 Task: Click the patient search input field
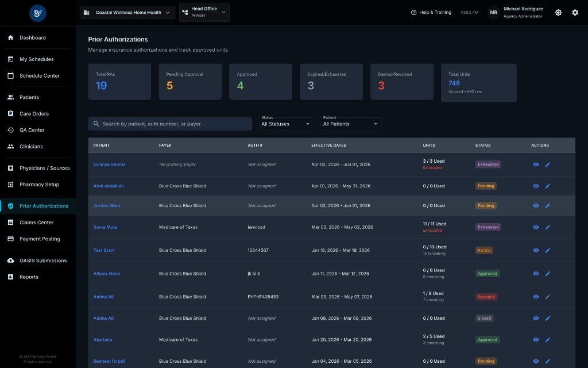pos(170,124)
